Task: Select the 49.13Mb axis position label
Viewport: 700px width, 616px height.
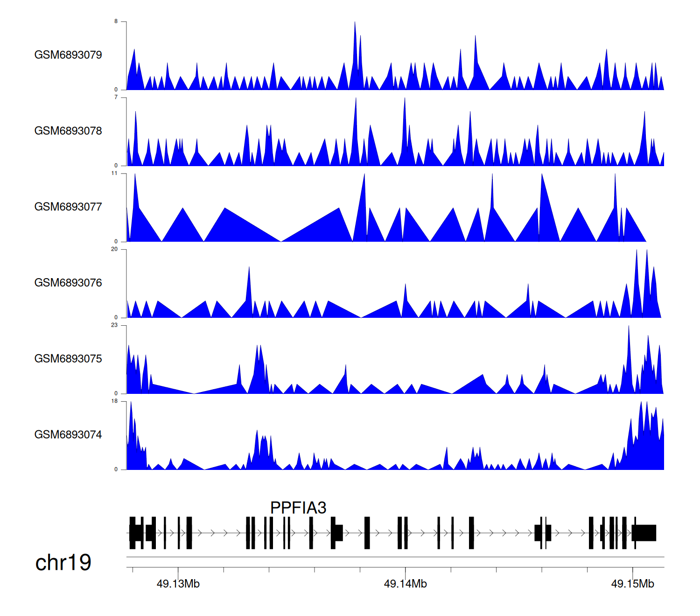Action: [x=178, y=584]
